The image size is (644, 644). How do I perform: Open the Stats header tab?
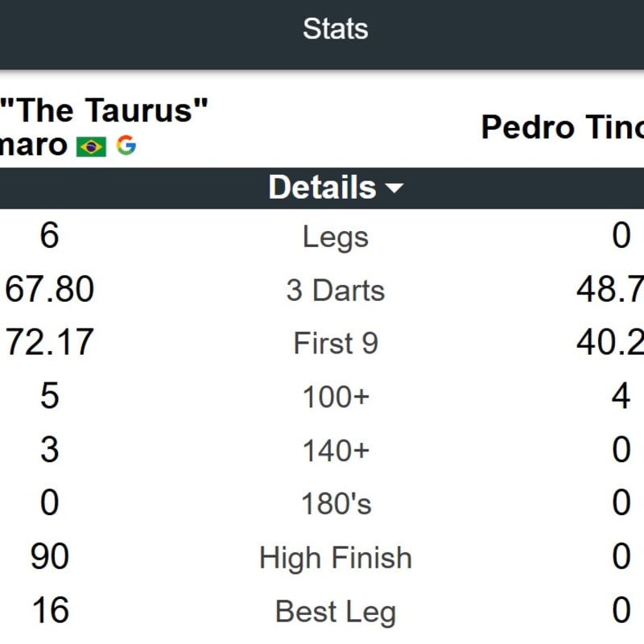pos(335,29)
